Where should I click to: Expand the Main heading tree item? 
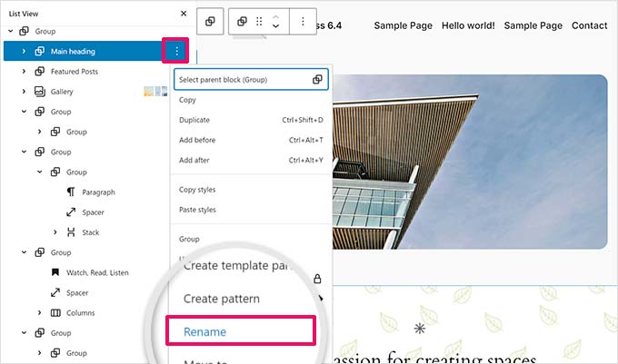pyautogui.click(x=24, y=52)
